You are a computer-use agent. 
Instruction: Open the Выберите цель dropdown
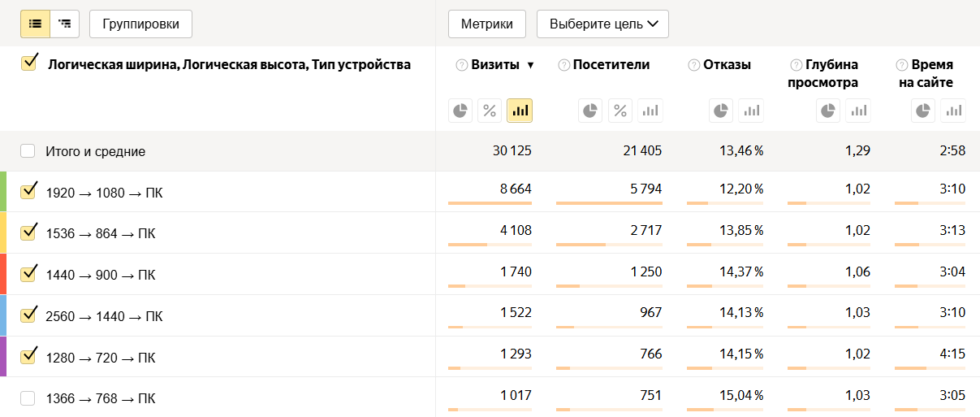pyautogui.click(x=602, y=24)
